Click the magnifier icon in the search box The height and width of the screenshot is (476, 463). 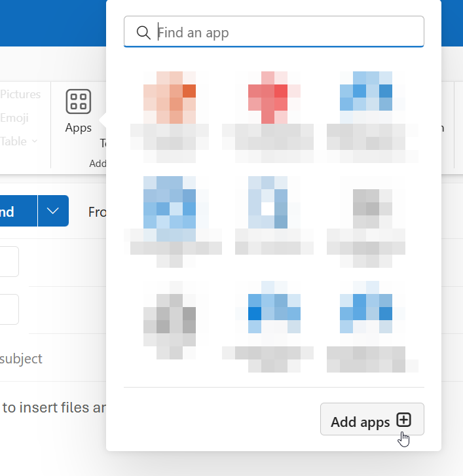143,32
